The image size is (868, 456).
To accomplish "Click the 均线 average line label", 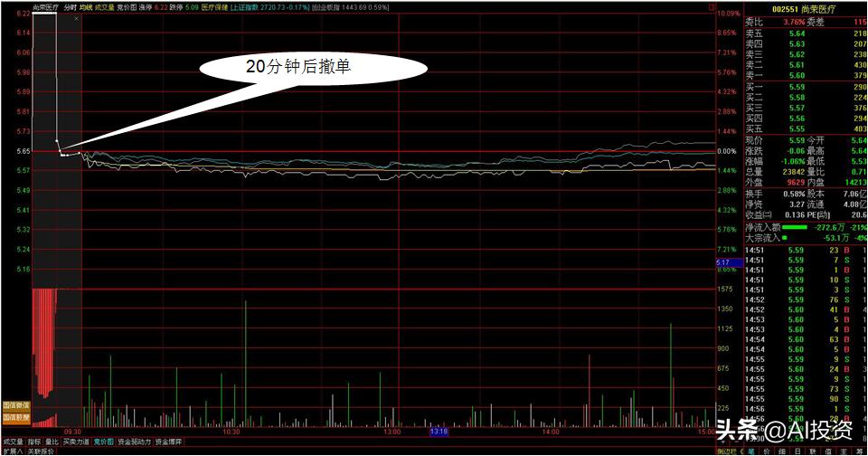I will 85,8.
